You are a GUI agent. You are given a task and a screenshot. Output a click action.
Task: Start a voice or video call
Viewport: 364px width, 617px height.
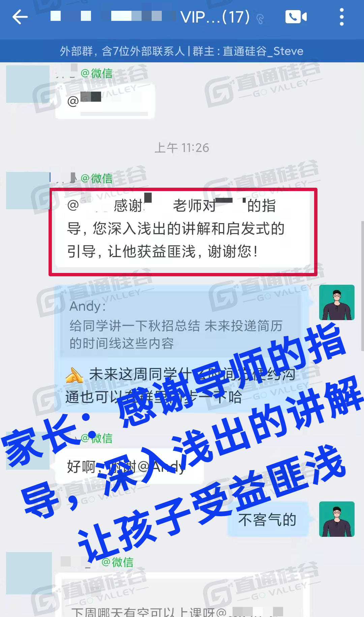296,17
